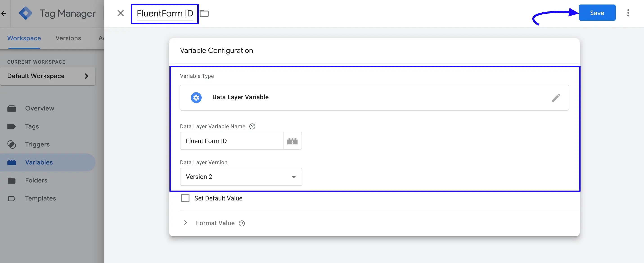The height and width of the screenshot is (263, 644).
Task: Click the Templates tag outline icon
Action: tap(11, 199)
